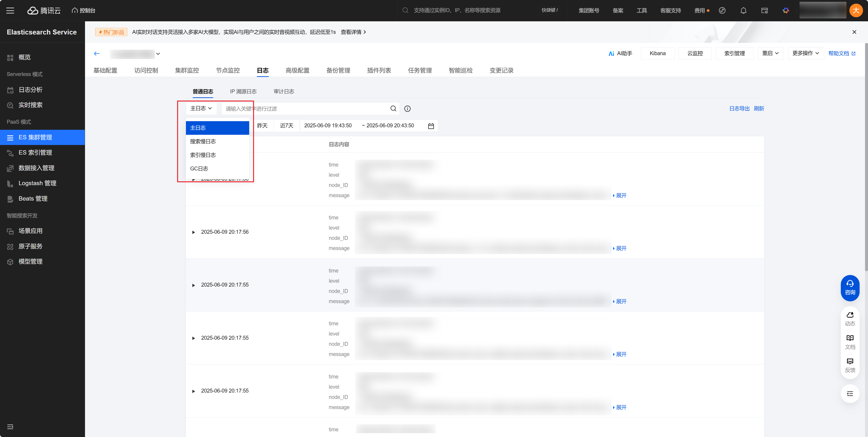Switch to the 高级配置 tab
This screenshot has width=868, height=437.
pyautogui.click(x=297, y=71)
